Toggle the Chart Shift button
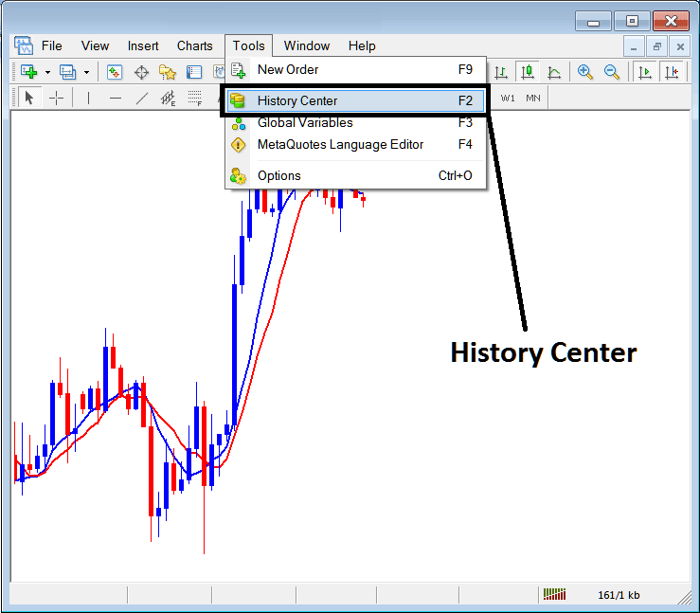The height and width of the screenshot is (613, 700). 672,72
